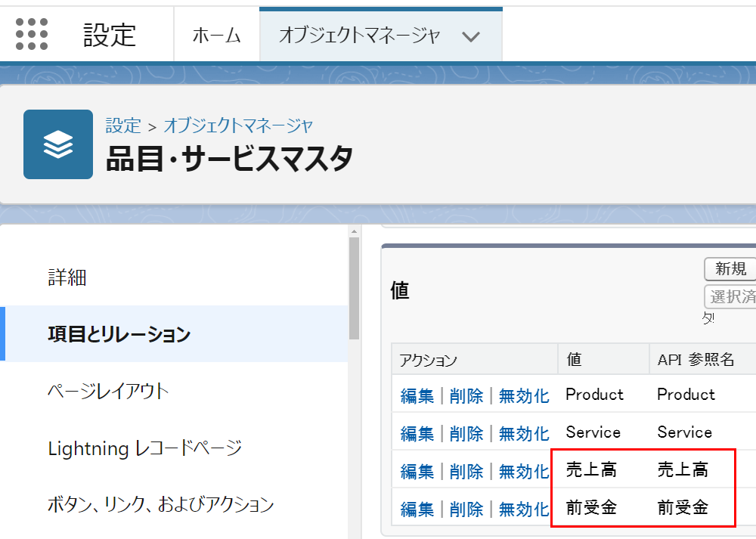Click 無効化 for the Product value
The image size is (756, 539).
point(523,395)
